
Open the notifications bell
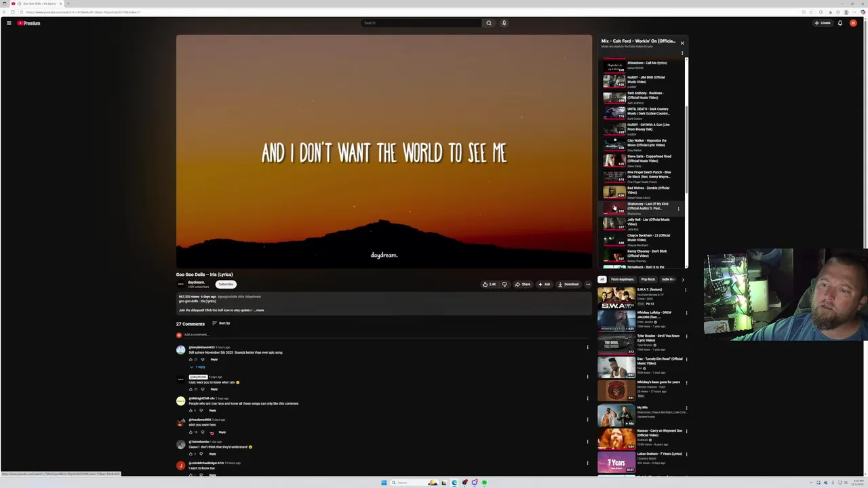[840, 23]
